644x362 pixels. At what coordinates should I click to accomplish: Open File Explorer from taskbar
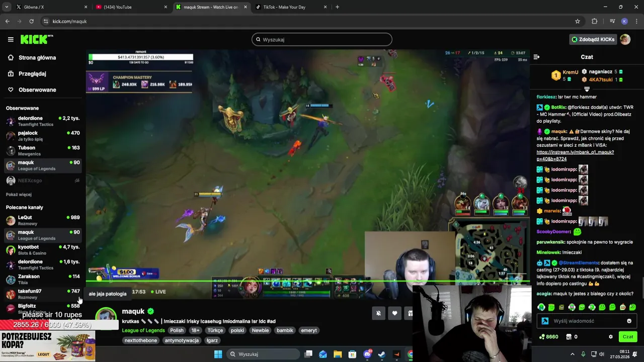(x=338, y=354)
